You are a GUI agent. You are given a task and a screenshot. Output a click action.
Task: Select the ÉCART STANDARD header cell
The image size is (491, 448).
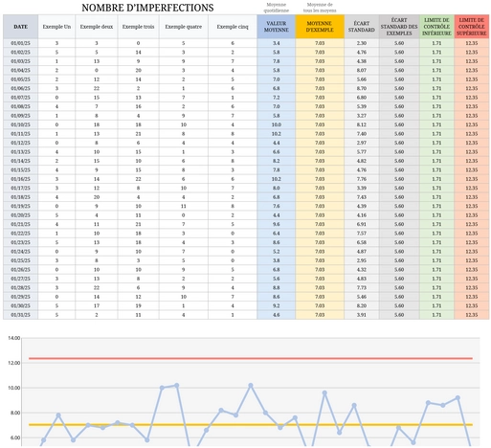click(362, 27)
